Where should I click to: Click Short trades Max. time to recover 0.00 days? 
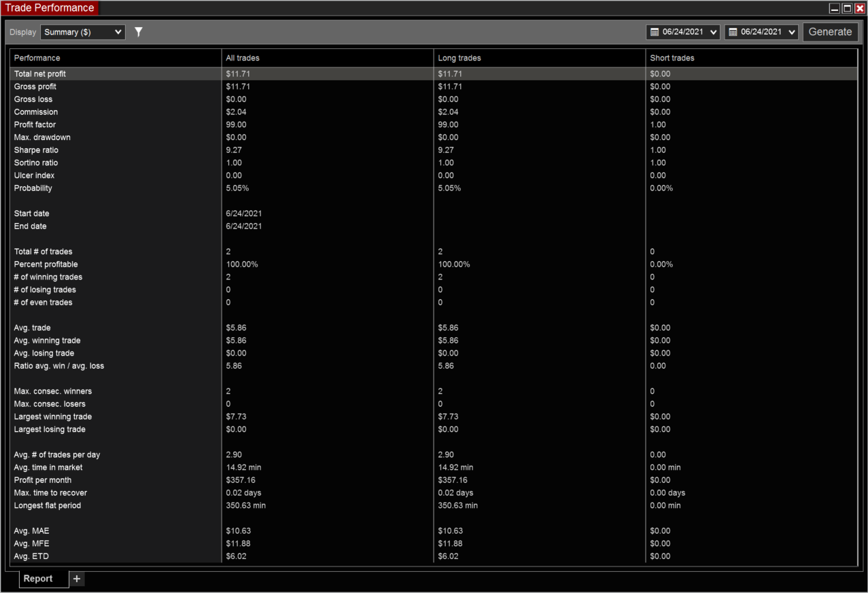coord(668,493)
